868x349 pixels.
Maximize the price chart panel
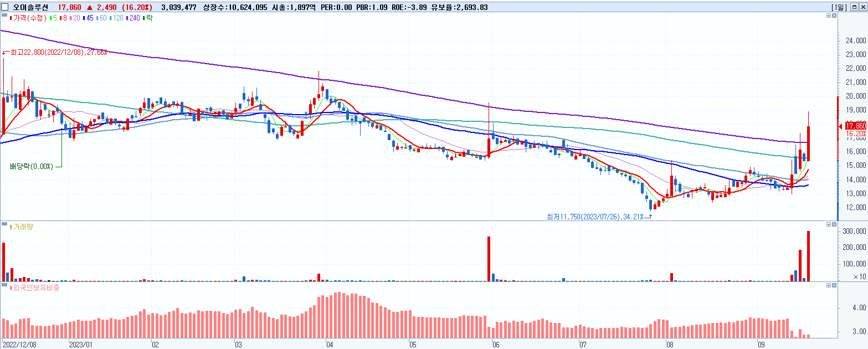(x=829, y=17)
